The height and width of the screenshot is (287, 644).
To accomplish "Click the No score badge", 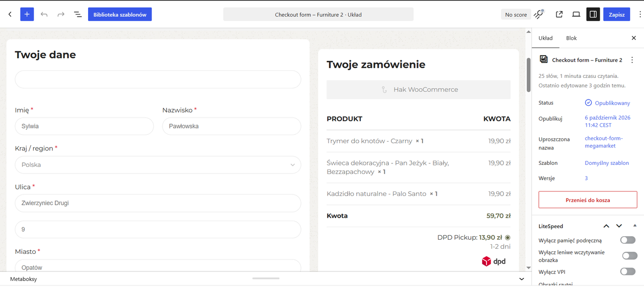I will point(516,15).
